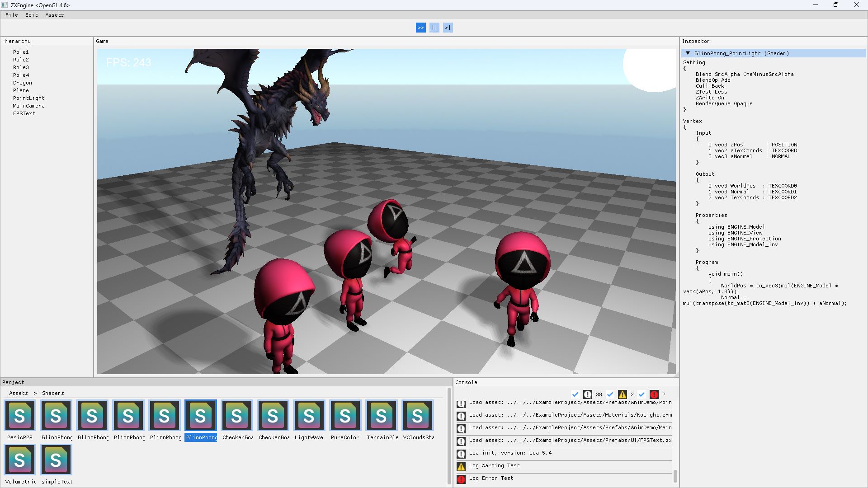Collapse the BlinnPhong_PointLight shader header
Screen dimensions: 868x488
coord(688,53)
